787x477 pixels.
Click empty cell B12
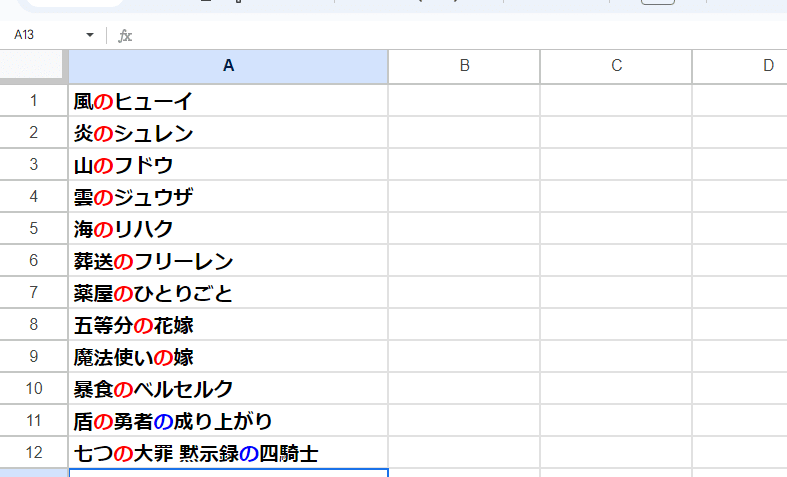coord(464,452)
